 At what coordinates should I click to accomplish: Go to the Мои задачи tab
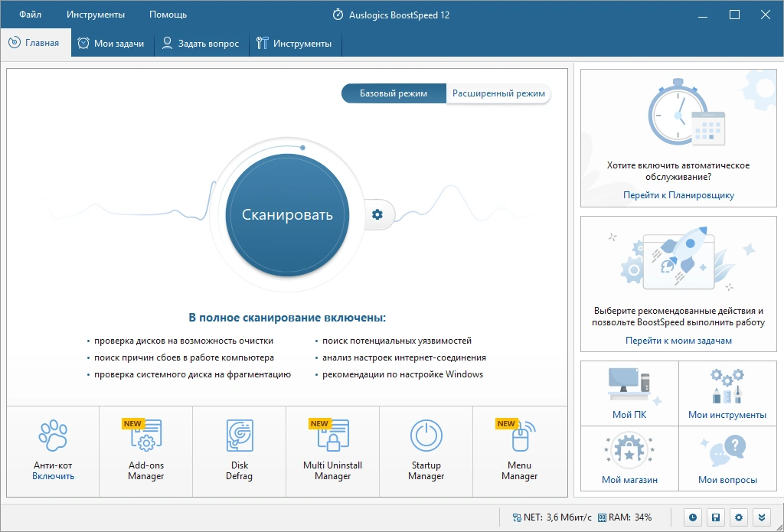tap(112, 43)
